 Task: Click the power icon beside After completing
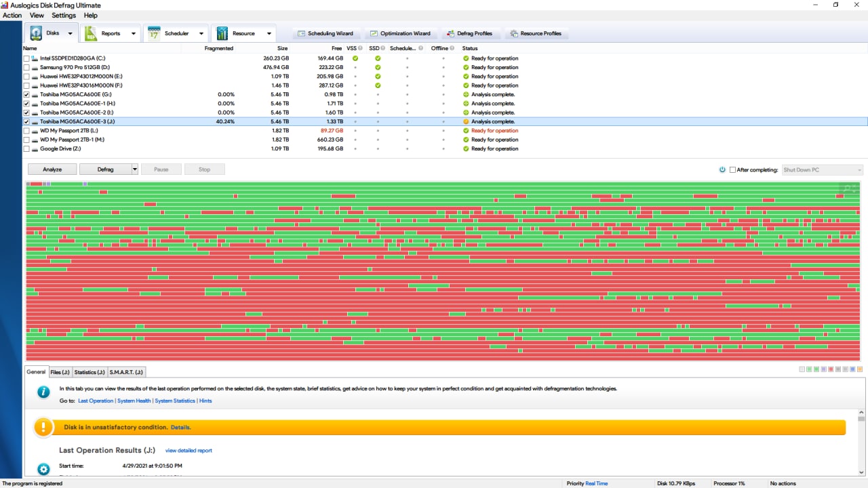tap(723, 169)
